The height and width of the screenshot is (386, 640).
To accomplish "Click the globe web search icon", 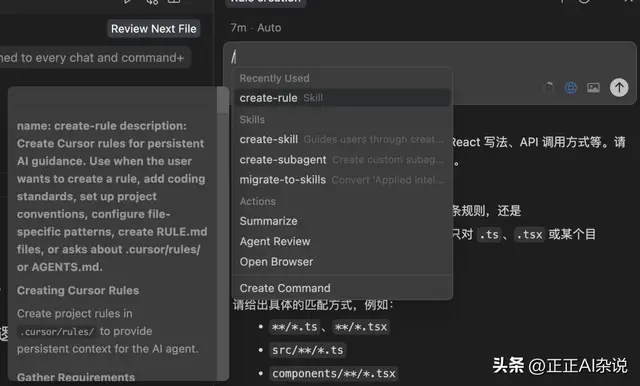I will [570, 87].
